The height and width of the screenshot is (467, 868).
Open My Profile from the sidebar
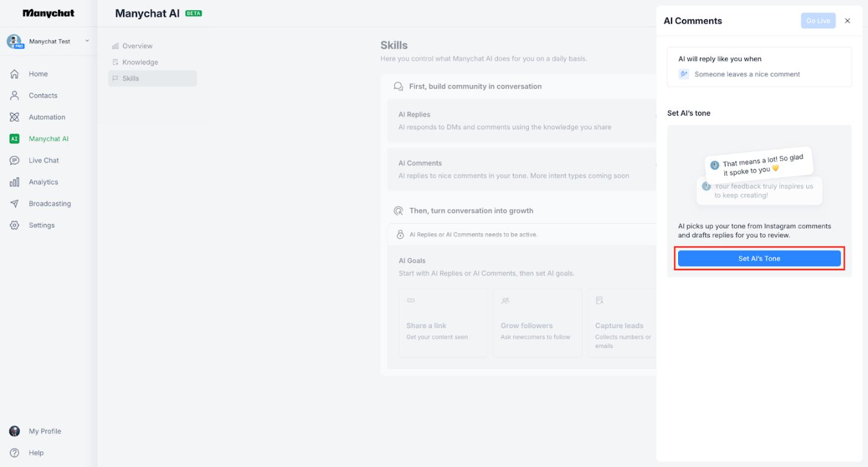tap(44, 431)
